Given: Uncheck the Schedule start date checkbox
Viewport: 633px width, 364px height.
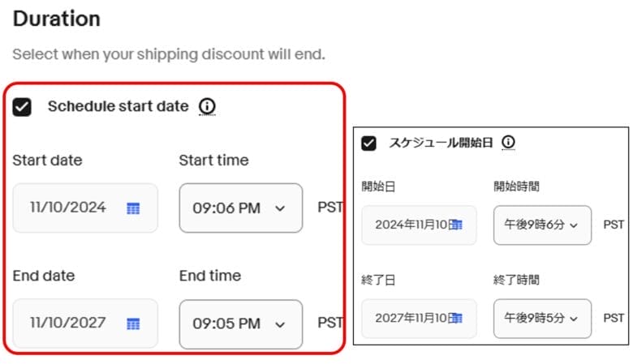Looking at the screenshot, I should [22, 106].
